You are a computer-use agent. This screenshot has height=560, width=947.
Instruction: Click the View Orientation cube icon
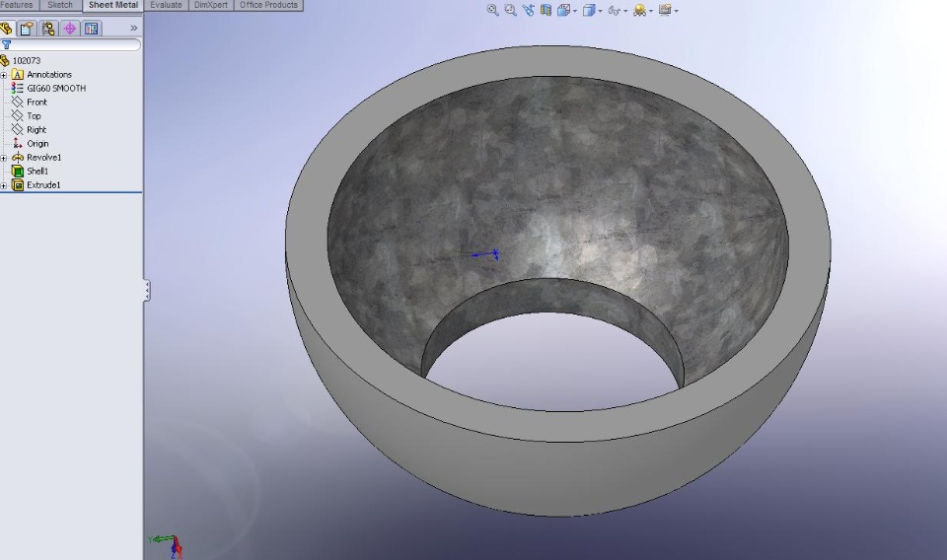[x=563, y=10]
